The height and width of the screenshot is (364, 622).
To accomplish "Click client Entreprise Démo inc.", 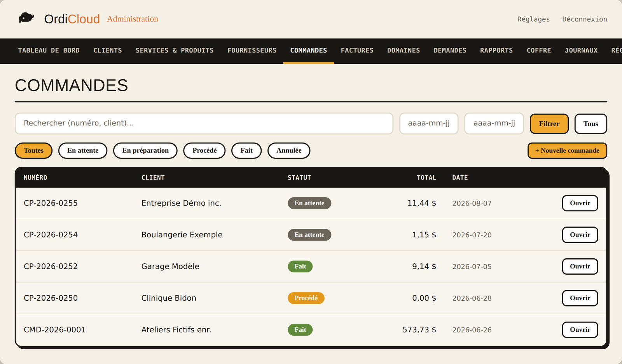I will point(181,203).
